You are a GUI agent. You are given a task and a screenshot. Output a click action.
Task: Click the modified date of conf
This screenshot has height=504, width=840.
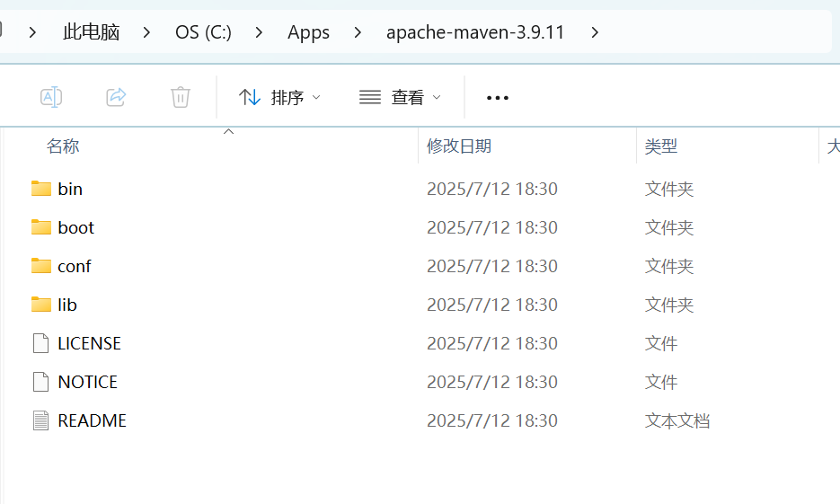492,266
